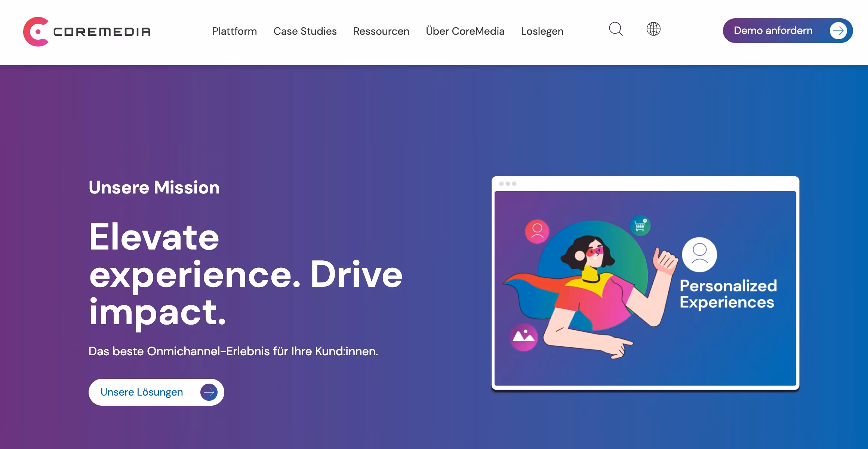Click the Personalized Experiences illustration
This screenshot has height=449, width=868.
645,284
